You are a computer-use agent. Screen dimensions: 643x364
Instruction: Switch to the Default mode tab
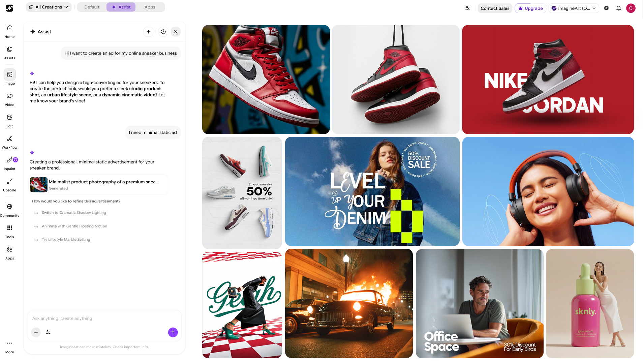92,7
